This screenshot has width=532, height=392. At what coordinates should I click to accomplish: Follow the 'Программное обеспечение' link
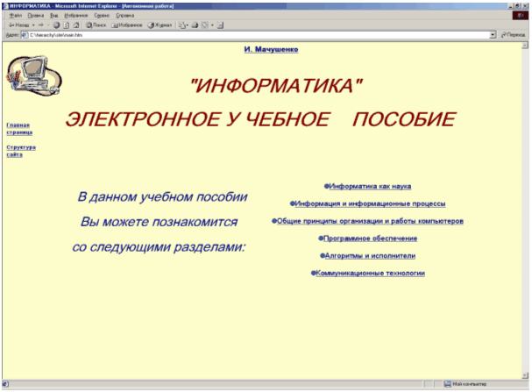tap(370, 238)
